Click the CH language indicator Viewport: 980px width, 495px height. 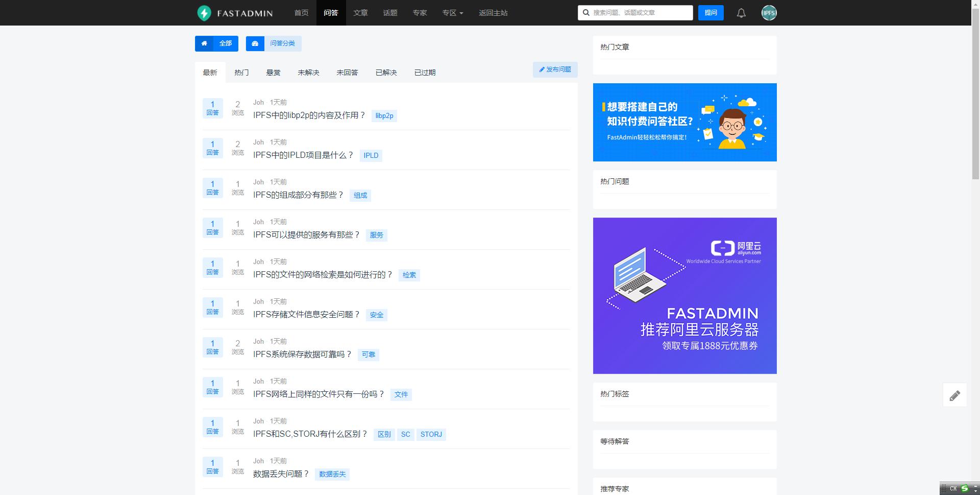click(x=953, y=489)
